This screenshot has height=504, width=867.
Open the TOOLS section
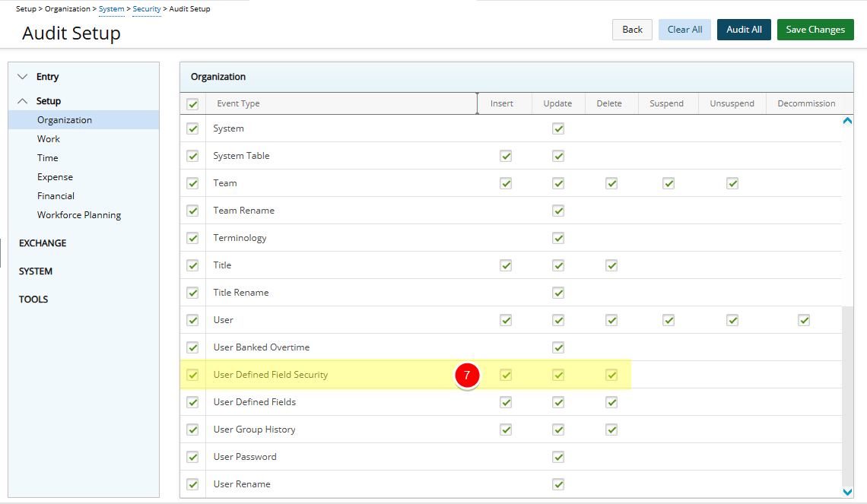[33, 300]
